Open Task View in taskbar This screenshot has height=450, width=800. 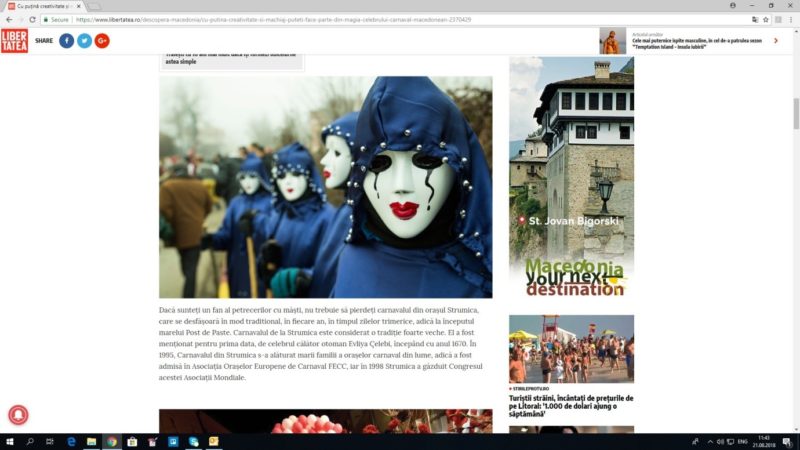coord(49,442)
